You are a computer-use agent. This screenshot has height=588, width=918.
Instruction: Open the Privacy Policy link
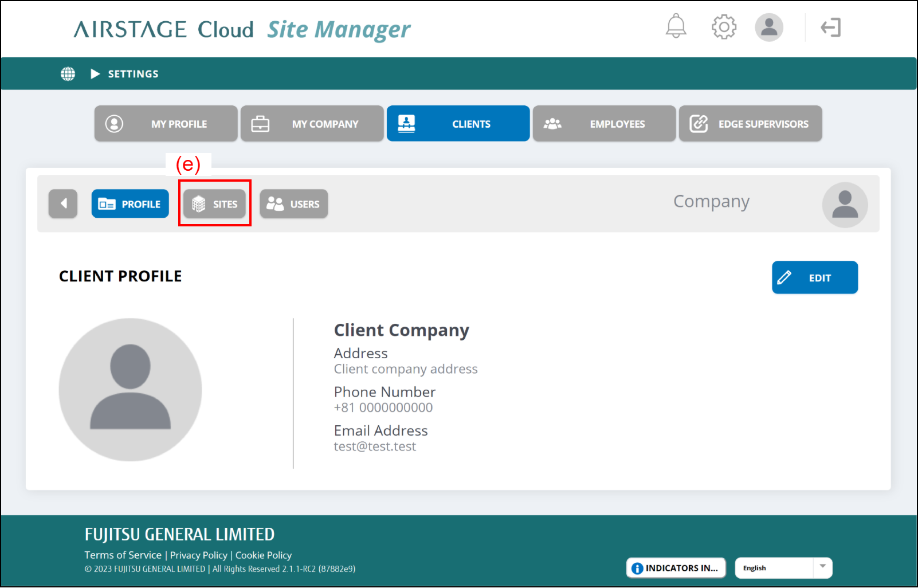[198, 555]
